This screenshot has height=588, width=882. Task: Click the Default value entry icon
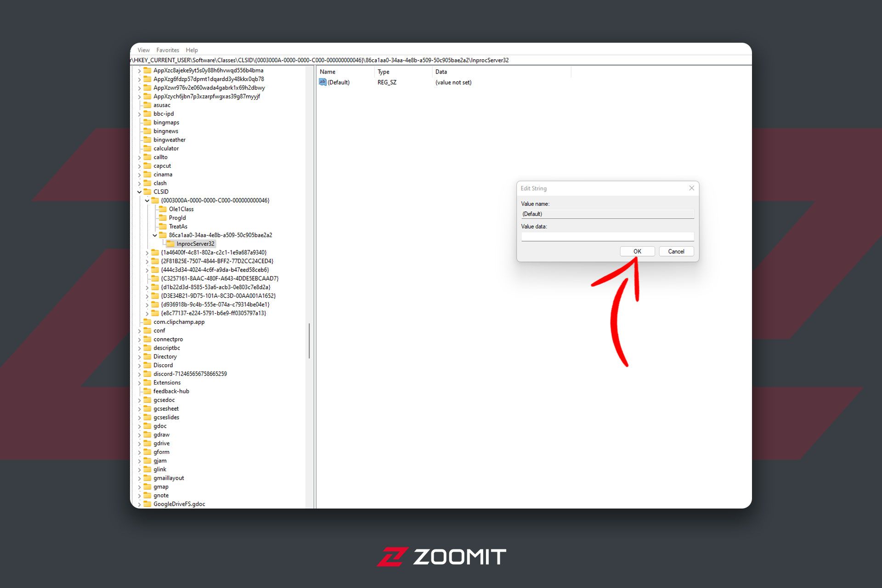tap(323, 82)
